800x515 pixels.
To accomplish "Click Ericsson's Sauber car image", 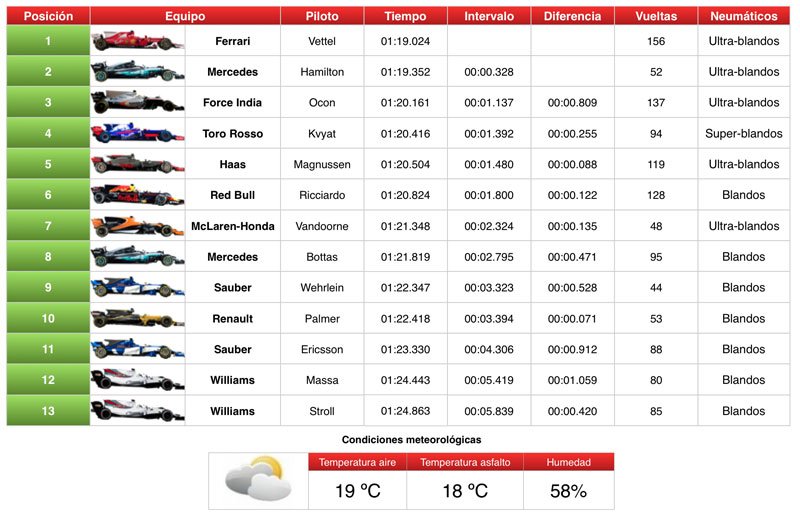I will tap(138, 349).
